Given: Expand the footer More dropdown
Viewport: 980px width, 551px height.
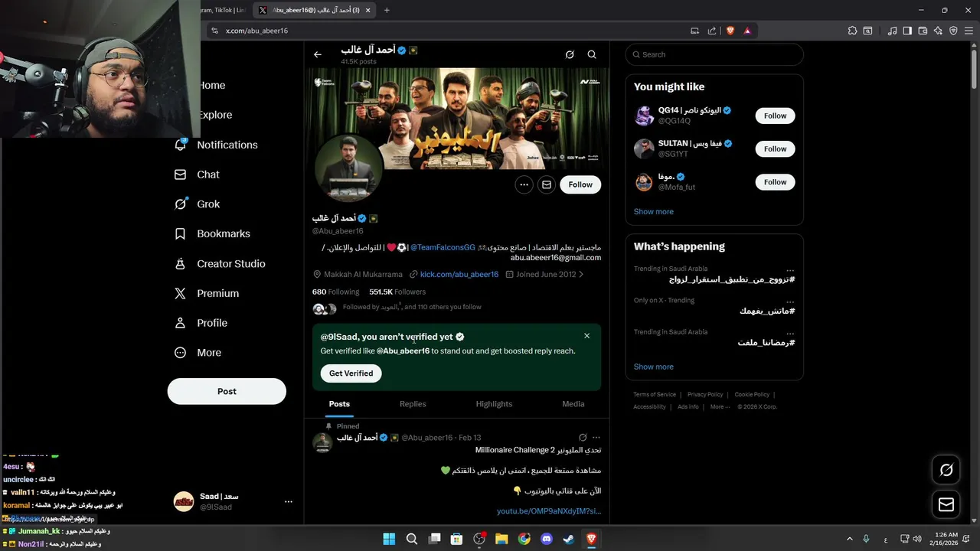Looking at the screenshot, I should coord(720,407).
